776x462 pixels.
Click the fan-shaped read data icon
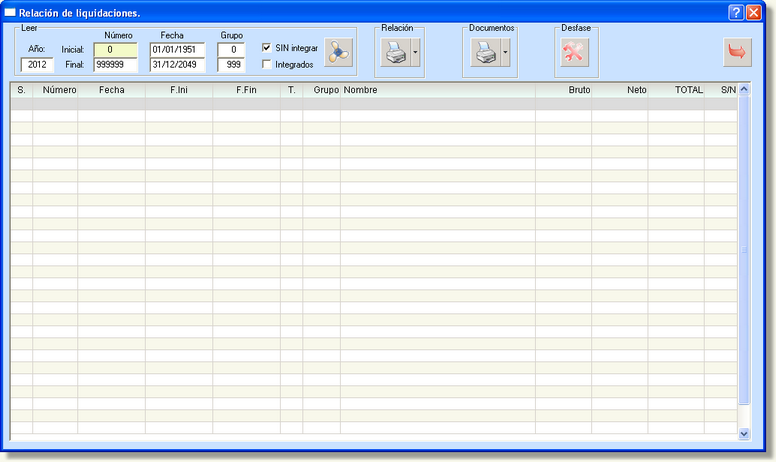coord(339,52)
